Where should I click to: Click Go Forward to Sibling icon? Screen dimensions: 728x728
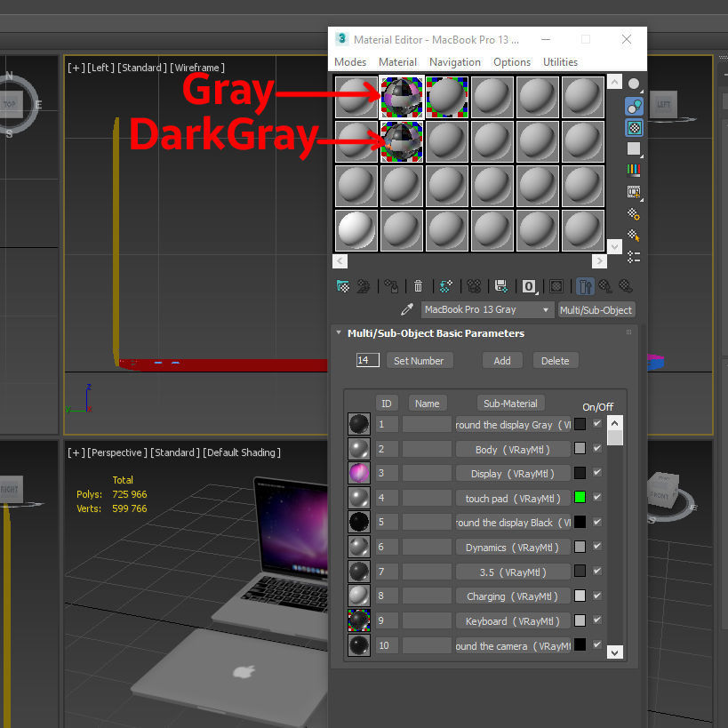click(x=626, y=286)
